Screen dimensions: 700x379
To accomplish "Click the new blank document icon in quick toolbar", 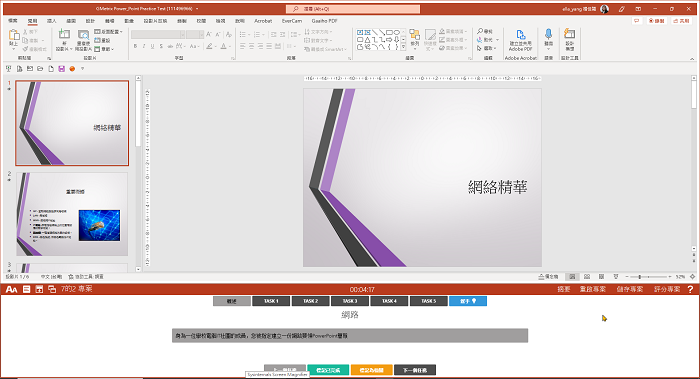I will coord(51,69).
